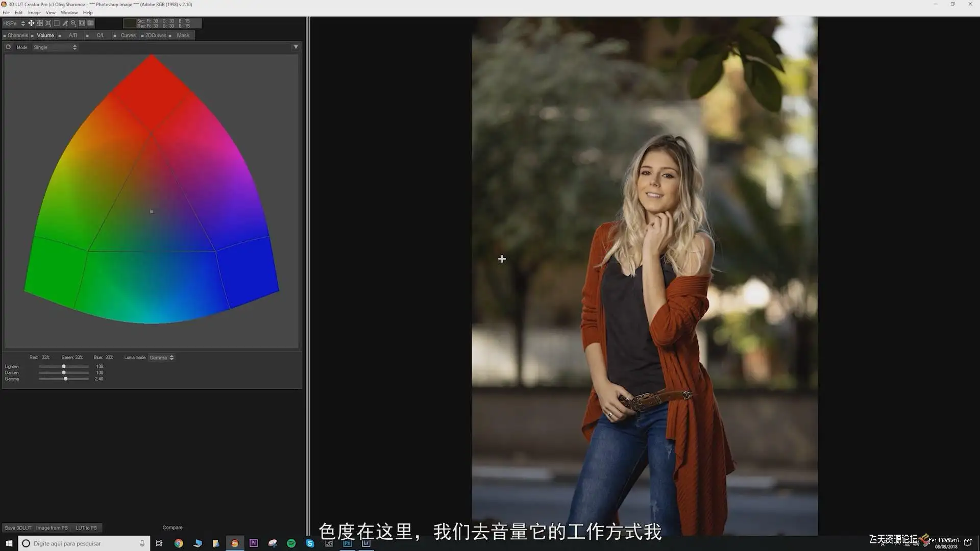Switch to the A/B tab

[73, 35]
